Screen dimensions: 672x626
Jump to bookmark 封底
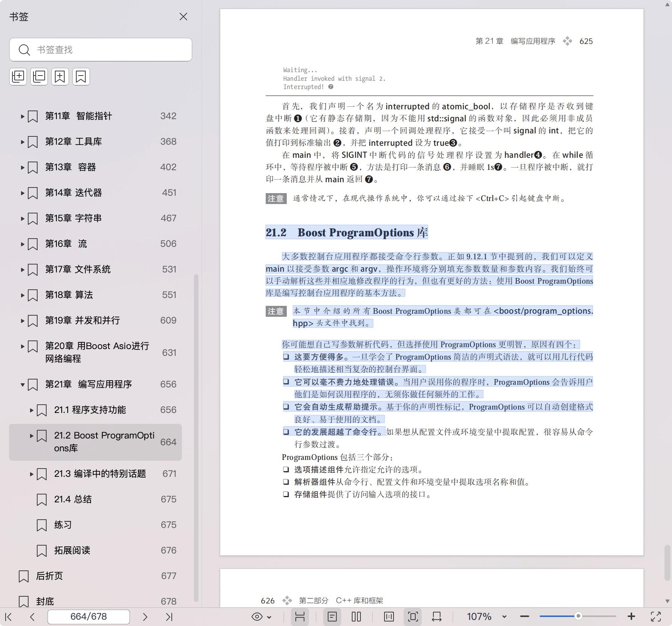[x=45, y=602]
